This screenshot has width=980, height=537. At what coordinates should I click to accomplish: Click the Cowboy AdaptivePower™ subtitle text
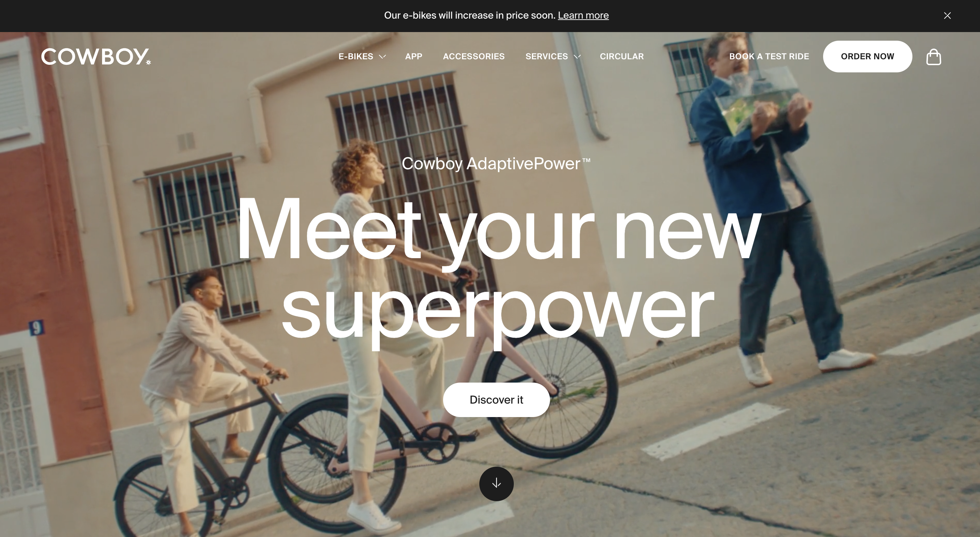coord(496,163)
